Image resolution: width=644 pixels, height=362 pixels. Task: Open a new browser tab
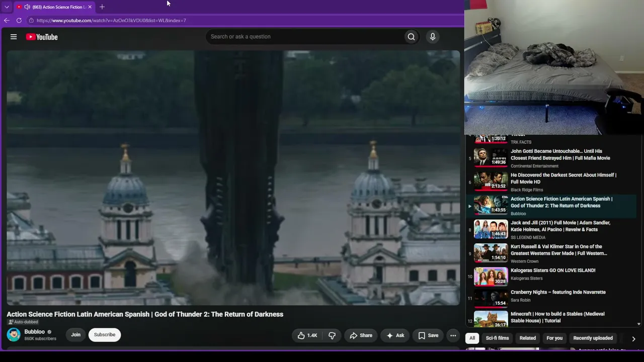pos(102,7)
